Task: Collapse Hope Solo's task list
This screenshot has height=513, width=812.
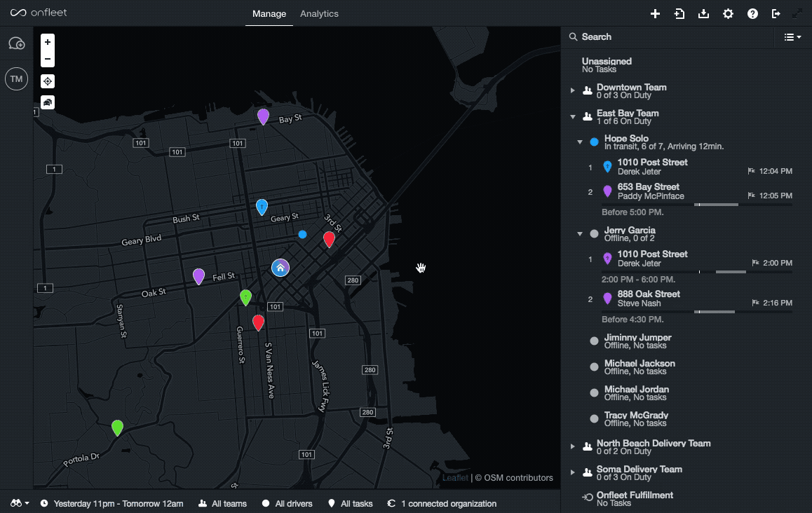Action: click(x=579, y=142)
